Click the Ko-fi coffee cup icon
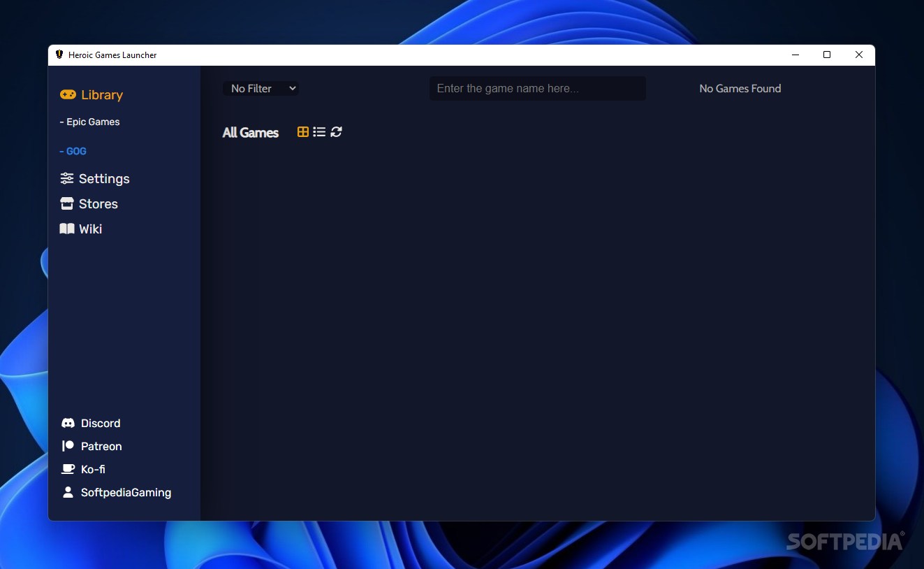Image resolution: width=924 pixels, height=569 pixels. (68, 469)
